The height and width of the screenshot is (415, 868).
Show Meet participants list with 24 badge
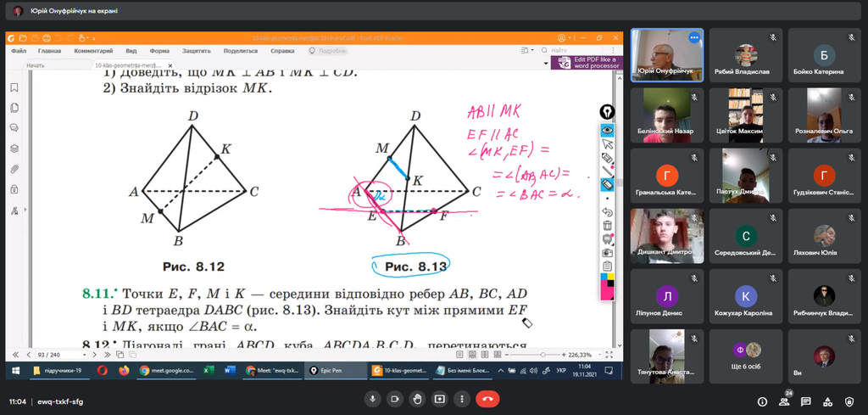click(x=784, y=401)
